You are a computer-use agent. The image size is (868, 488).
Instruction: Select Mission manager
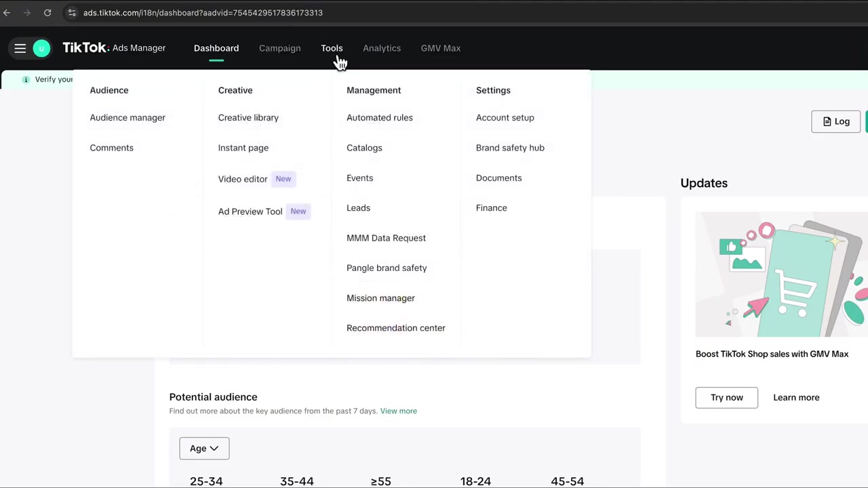pyautogui.click(x=380, y=298)
